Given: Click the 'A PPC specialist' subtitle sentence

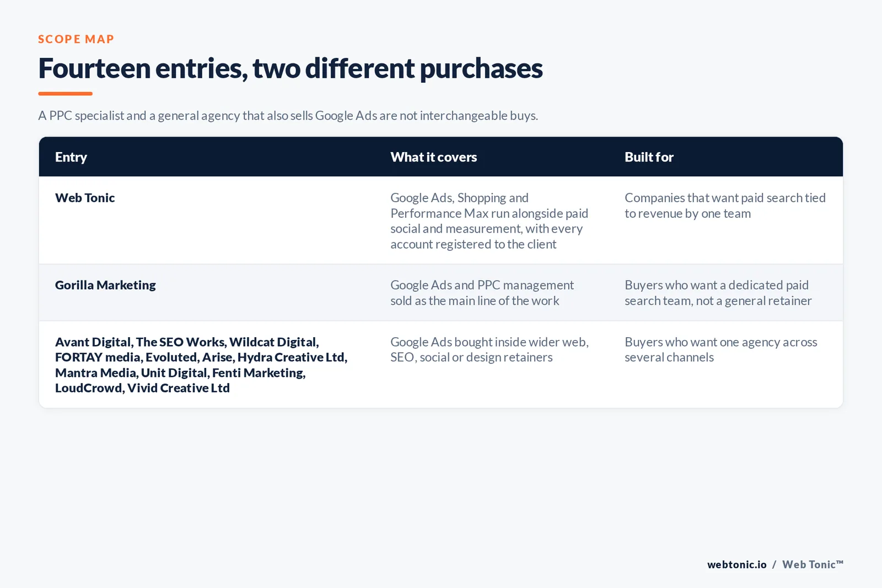Looking at the screenshot, I should coord(288,116).
